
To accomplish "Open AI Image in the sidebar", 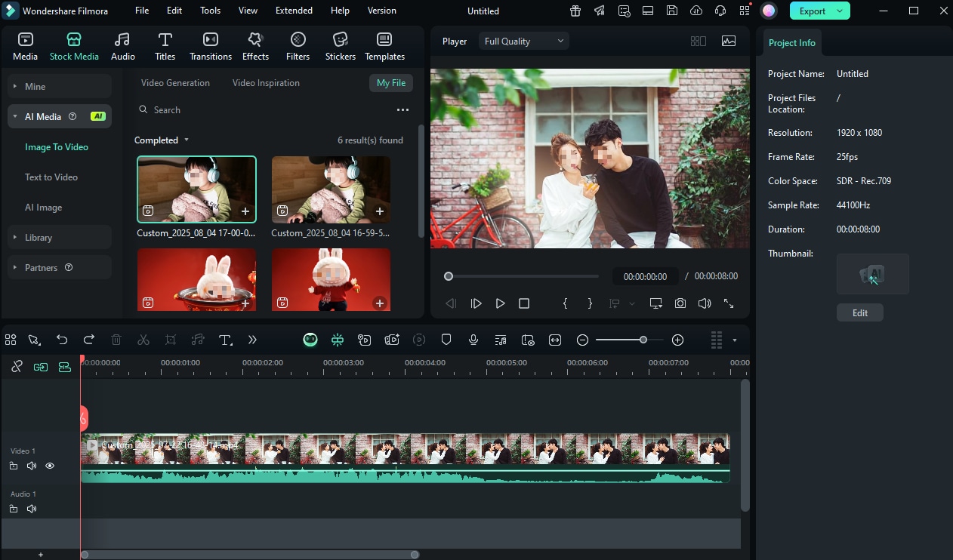I will 44,208.
